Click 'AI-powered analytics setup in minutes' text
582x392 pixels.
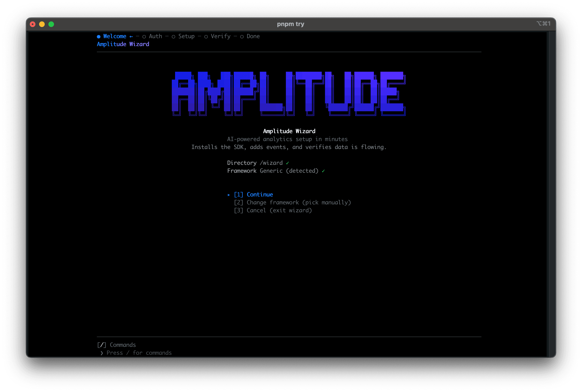click(288, 139)
